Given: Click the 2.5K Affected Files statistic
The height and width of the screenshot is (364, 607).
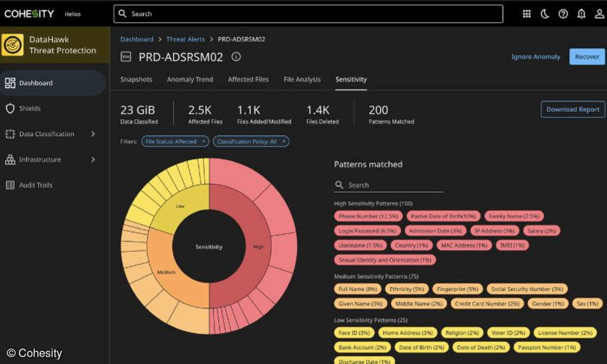Looking at the screenshot, I should tap(205, 114).
